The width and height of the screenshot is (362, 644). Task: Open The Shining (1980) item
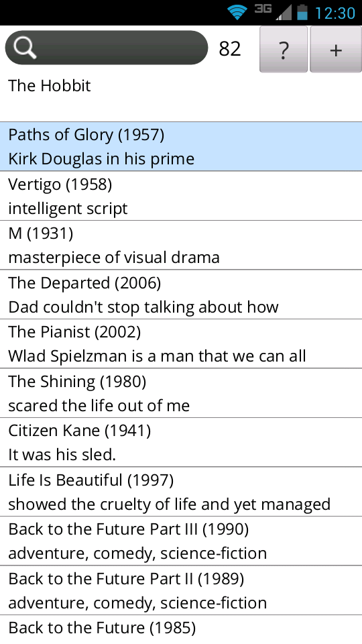point(181,393)
